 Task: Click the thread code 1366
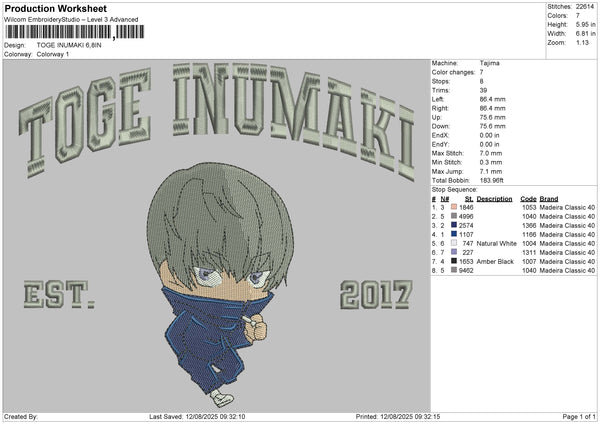point(529,225)
